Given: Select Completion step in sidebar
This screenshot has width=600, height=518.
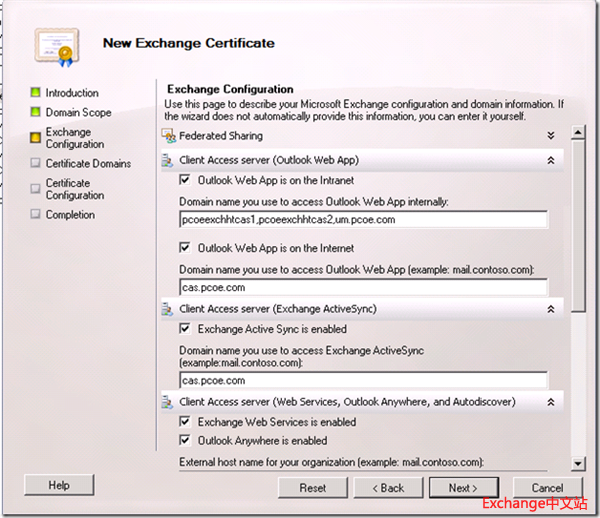Looking at the screenshot, I should point(70,214).
